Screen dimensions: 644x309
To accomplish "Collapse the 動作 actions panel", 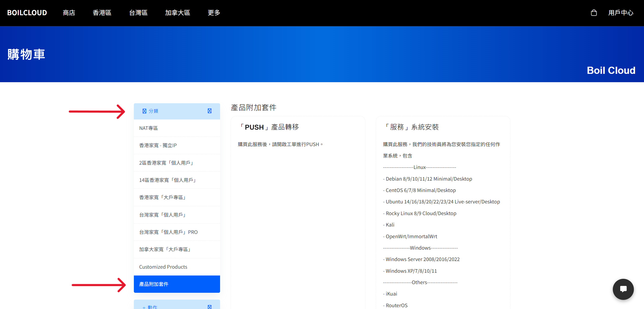I will [x=210, y=307].
